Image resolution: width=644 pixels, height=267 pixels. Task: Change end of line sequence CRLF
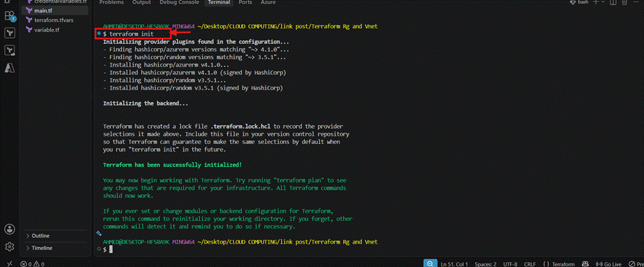click(x=530, y=264)
